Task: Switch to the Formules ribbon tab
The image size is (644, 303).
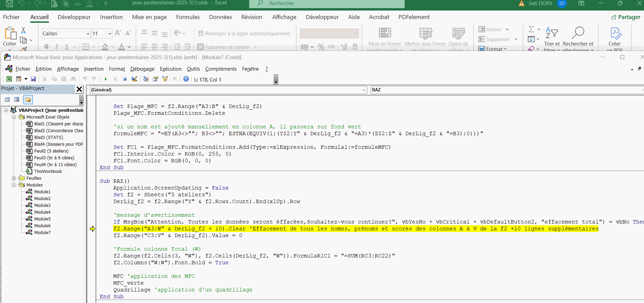Action: coord(188,17)
